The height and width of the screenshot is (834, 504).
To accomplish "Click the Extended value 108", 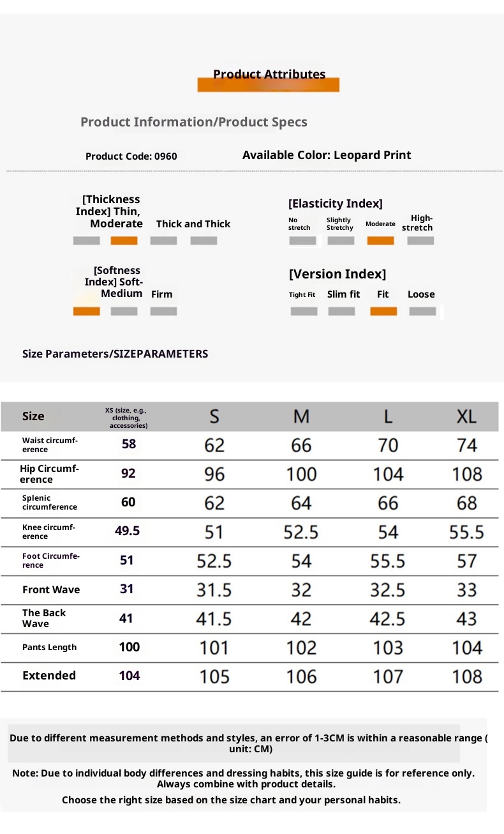I will click(x=466, y=676).
